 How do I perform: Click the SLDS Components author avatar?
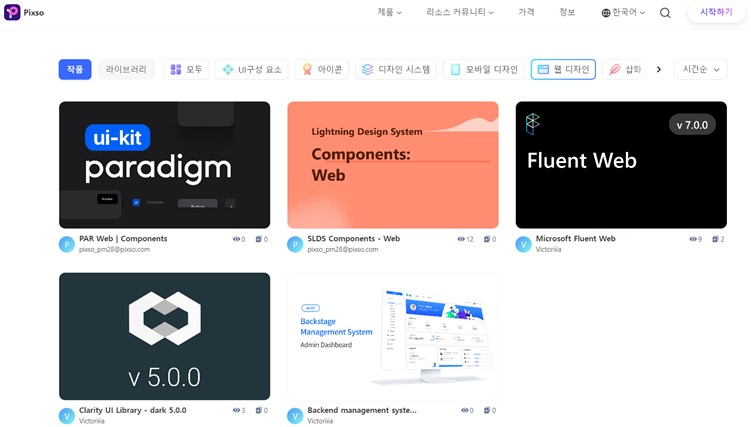coord(295,245)
